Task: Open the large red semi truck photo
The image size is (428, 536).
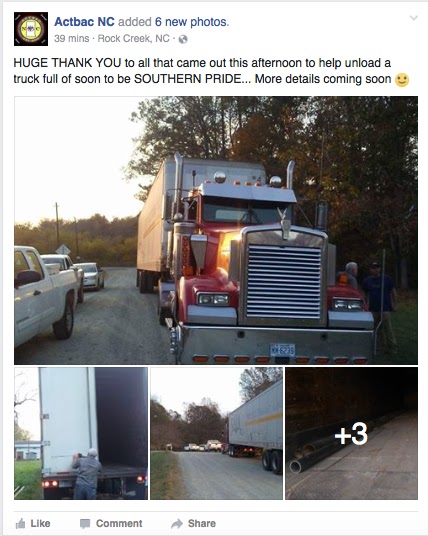Action: (x=216, y=230)
